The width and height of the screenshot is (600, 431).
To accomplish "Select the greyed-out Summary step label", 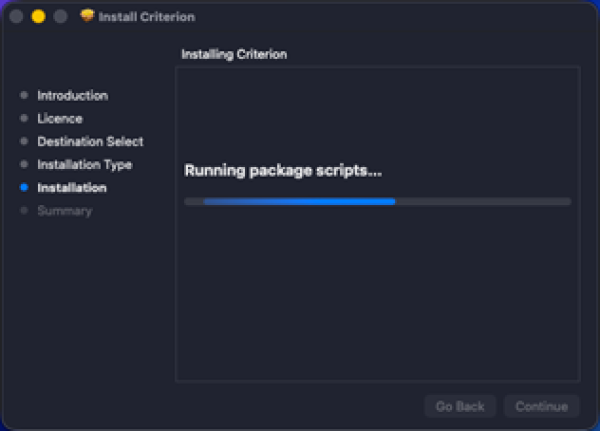I will click(x=64, y=211).
